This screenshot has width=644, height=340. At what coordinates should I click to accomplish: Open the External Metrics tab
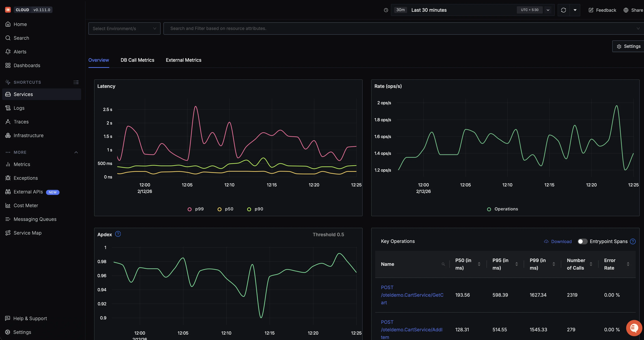pos(183,60)
